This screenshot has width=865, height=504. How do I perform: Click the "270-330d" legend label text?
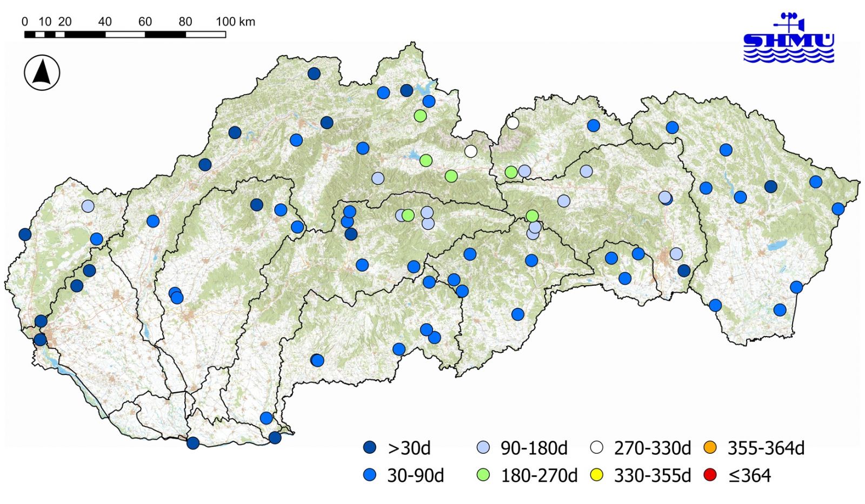pos(652,448)
